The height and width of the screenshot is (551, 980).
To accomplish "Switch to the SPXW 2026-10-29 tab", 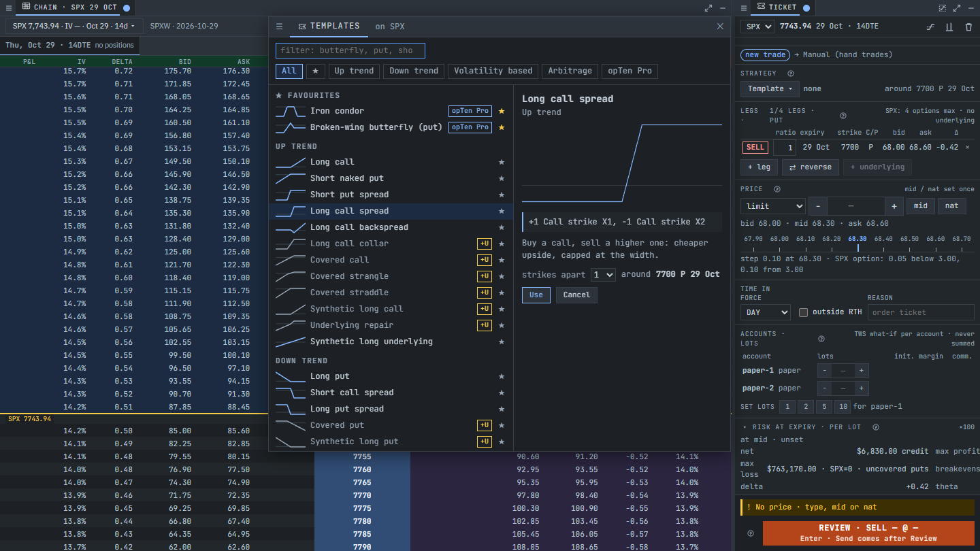I will 184,26.
